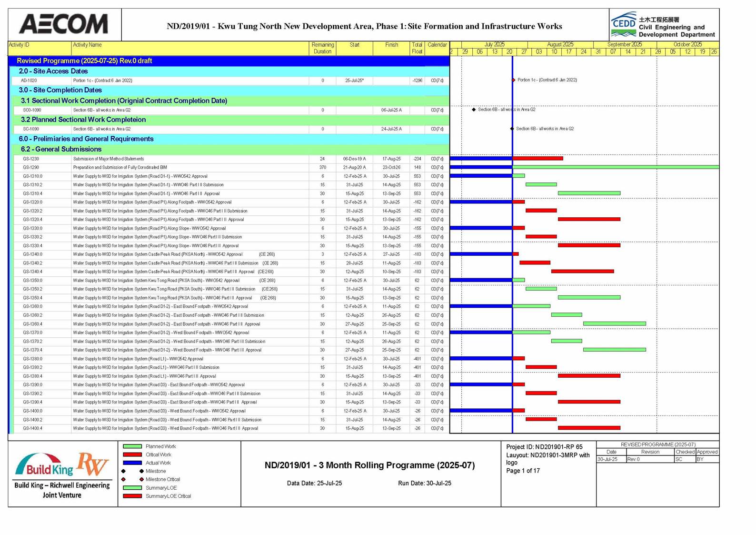Click activity ID GS-1400.4
The height and width of the screenshot is (535, 756).
point(32,428)
